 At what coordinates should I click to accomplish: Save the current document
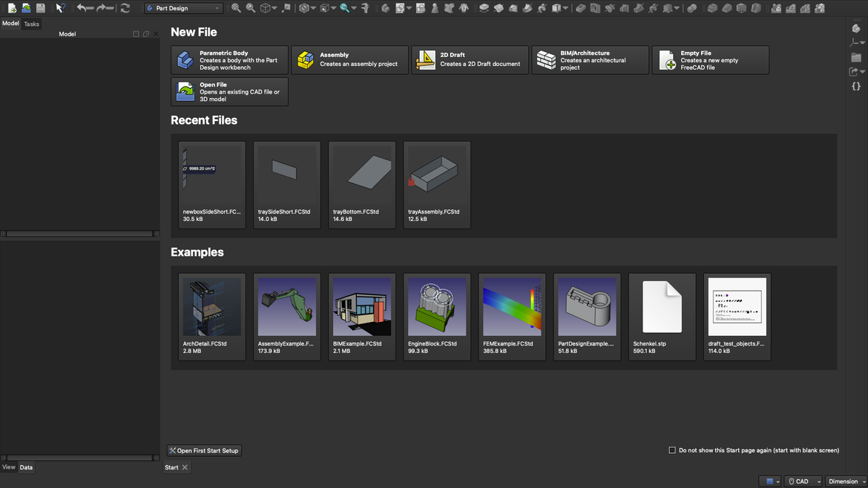tap(40, 7)
